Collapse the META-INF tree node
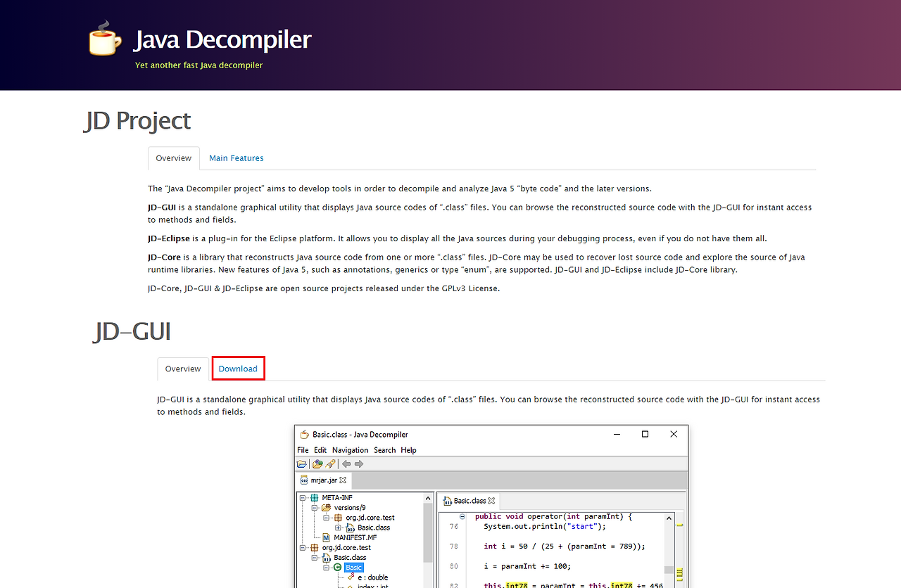 click(303, 498)
